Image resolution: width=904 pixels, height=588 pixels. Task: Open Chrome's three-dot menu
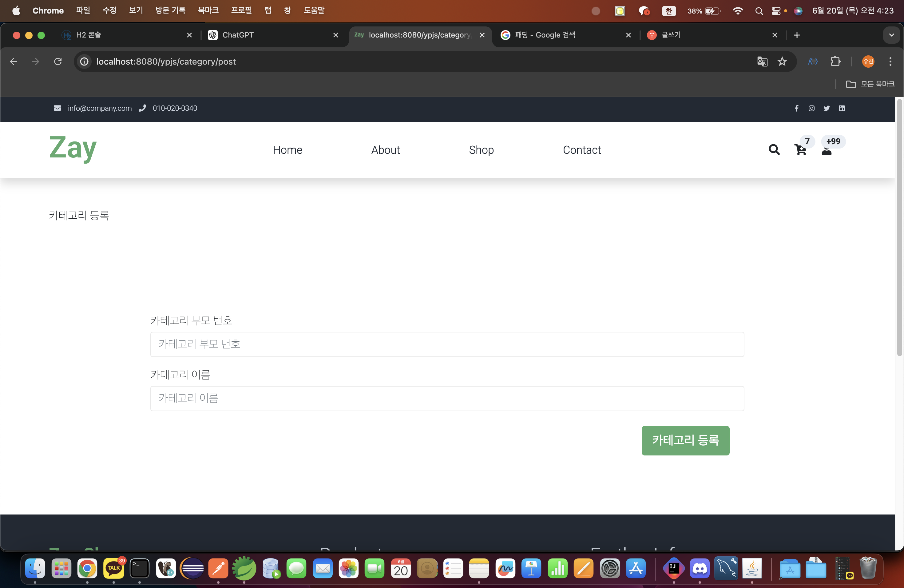[890, 62]
